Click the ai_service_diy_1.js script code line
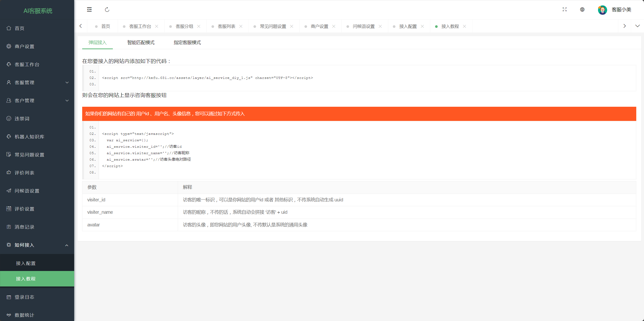 click(208, 78)
